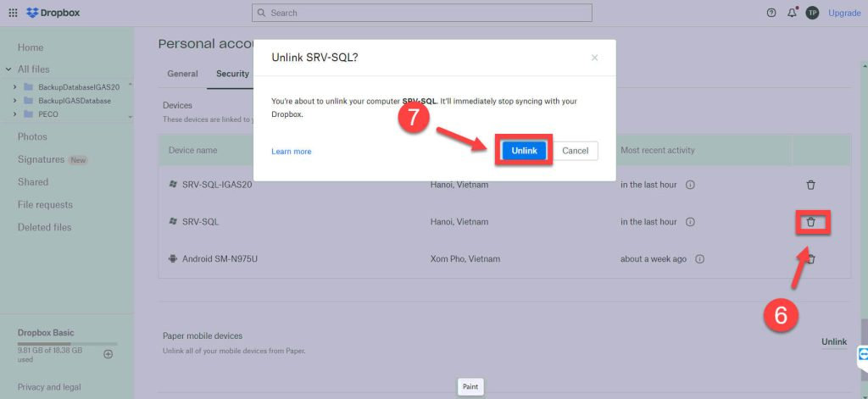868x399 pixels.
Task: Open the notifications bell icon
Action: (x=793, y=13)
